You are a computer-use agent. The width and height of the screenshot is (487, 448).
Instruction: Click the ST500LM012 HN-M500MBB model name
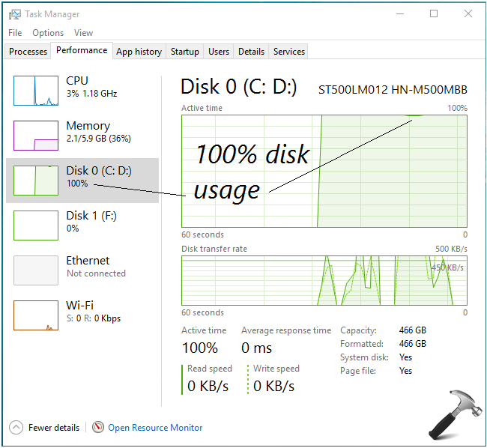pos(393,90)
